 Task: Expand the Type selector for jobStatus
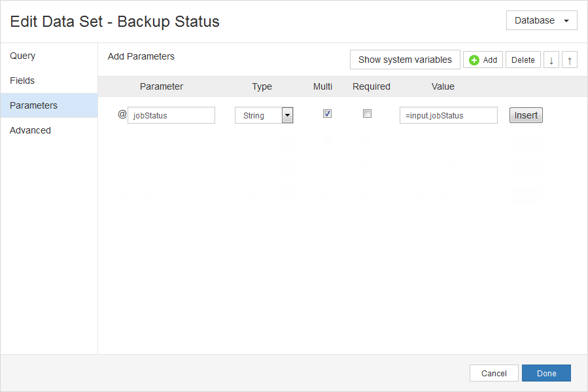click(286, 115)
